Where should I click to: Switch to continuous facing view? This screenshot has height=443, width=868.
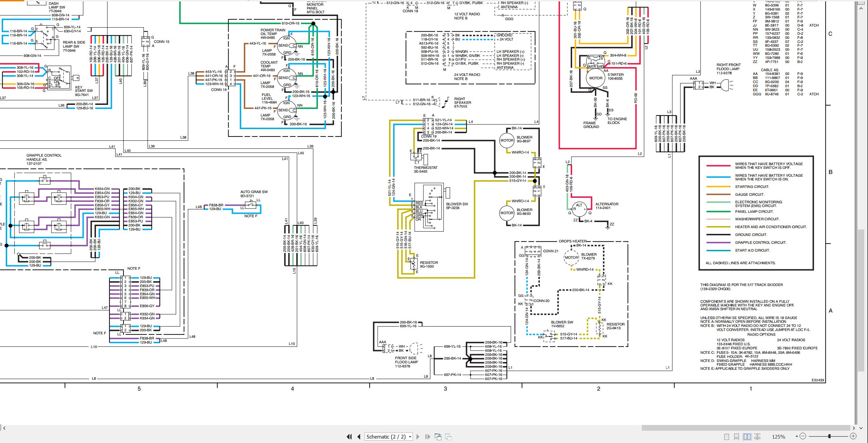757,437
